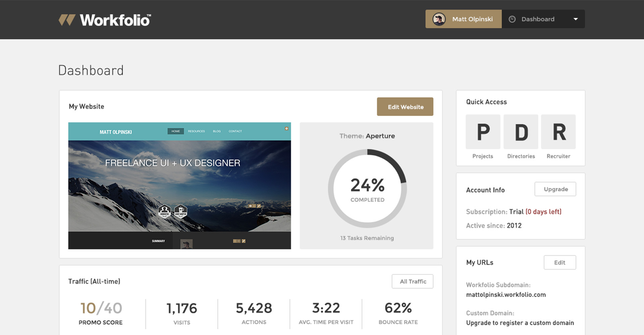Click the Connected badge in preview
644x335 pixels.
click(164, 211)
